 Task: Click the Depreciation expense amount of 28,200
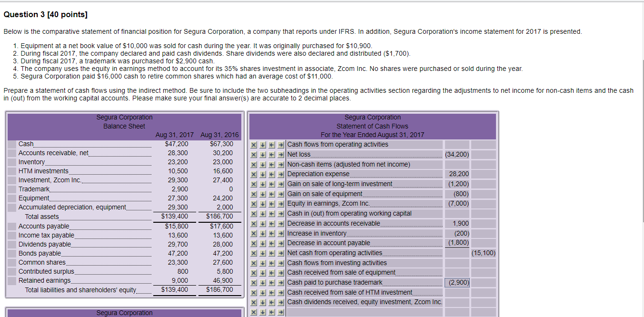point(457,174)
